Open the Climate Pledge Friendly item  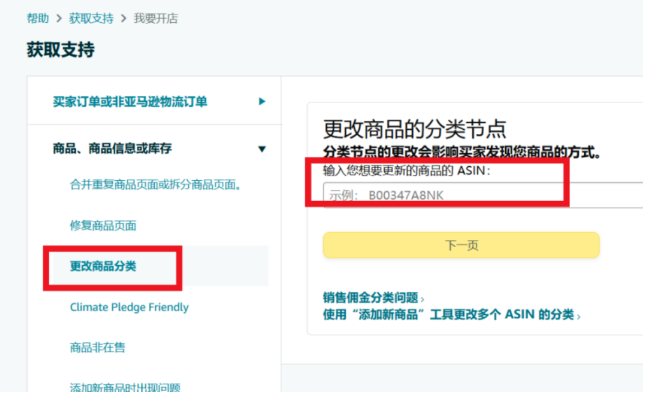129,307
